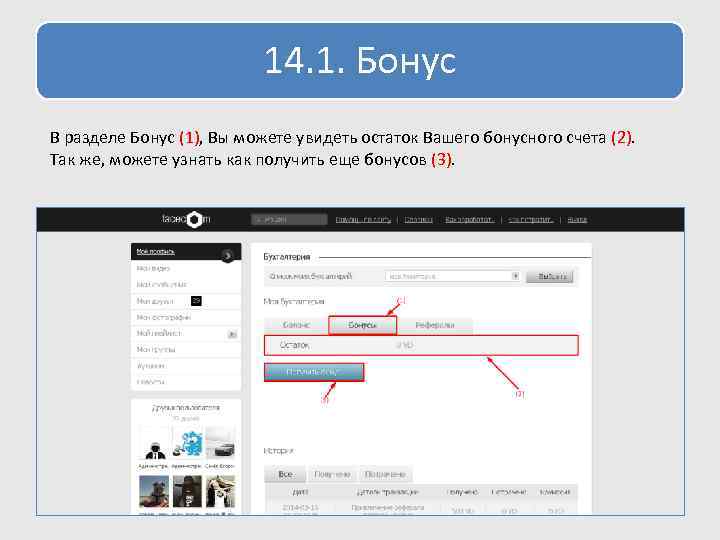This screenshot has width=720, height=540.
Task: Select the 'Потрачено' history tab
Action: point(385,474)
